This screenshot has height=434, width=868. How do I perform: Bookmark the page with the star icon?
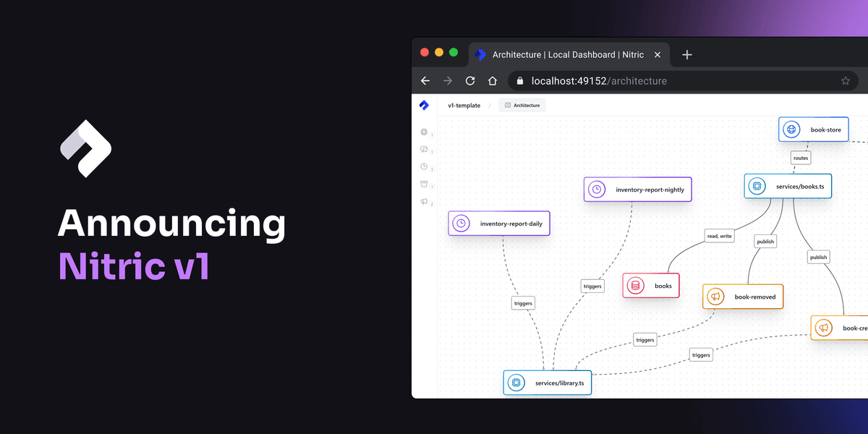(845, 81)
